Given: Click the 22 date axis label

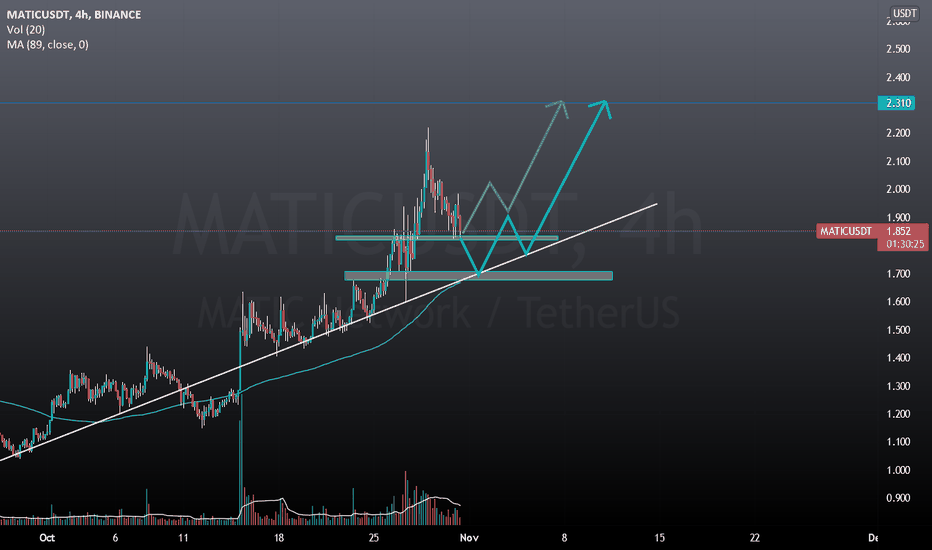Looking at the screenshot, I should [754, 538].
